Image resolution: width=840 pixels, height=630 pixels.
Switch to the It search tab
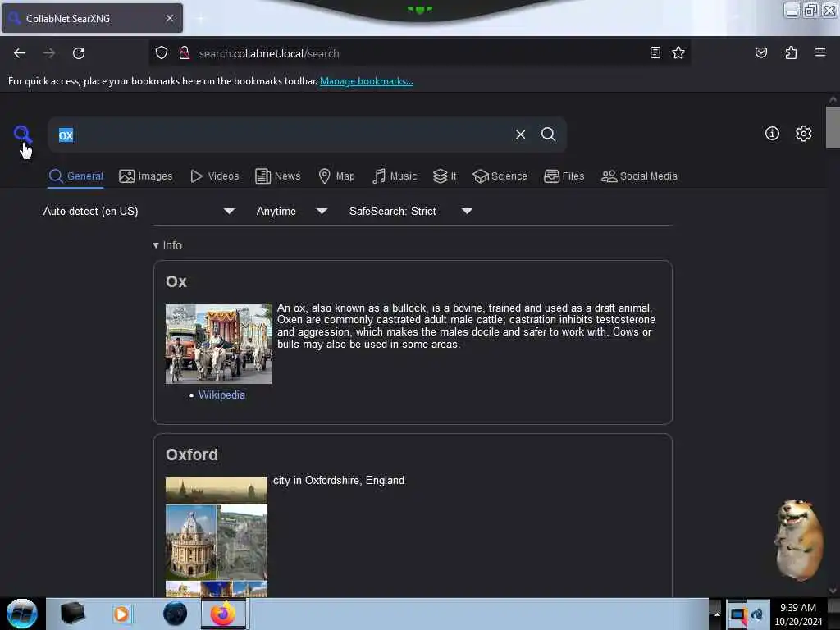(445, 176)
